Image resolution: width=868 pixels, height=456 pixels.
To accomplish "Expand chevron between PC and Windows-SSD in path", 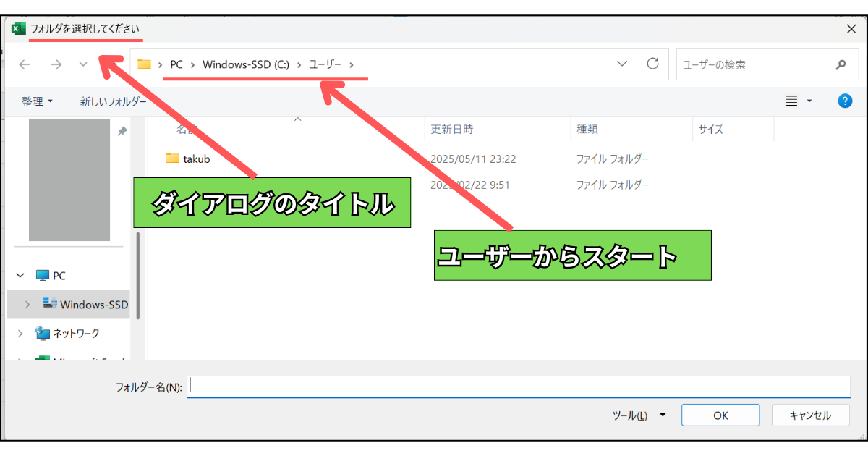I will coord(193,64).
